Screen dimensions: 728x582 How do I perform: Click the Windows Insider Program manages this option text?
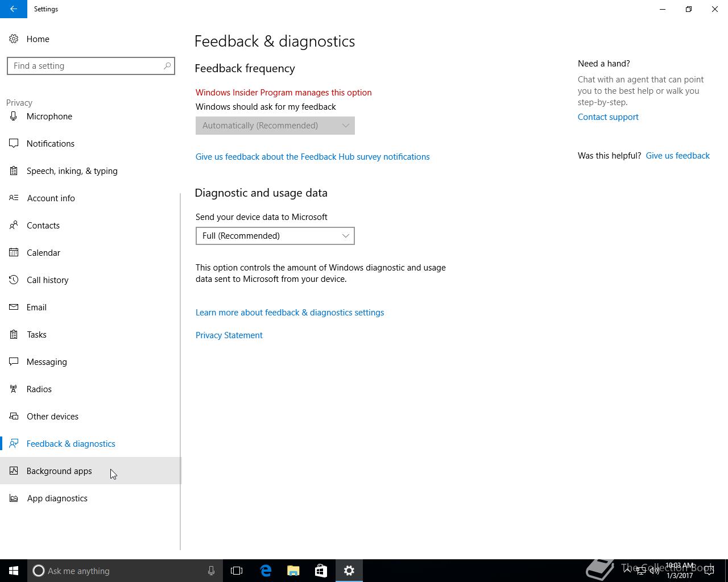pos(284,93)
